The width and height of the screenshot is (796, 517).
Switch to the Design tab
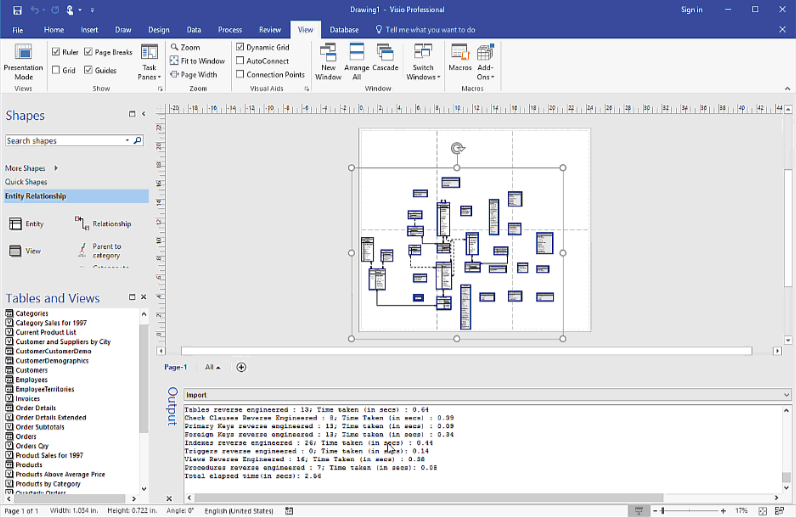click(159, 30)
